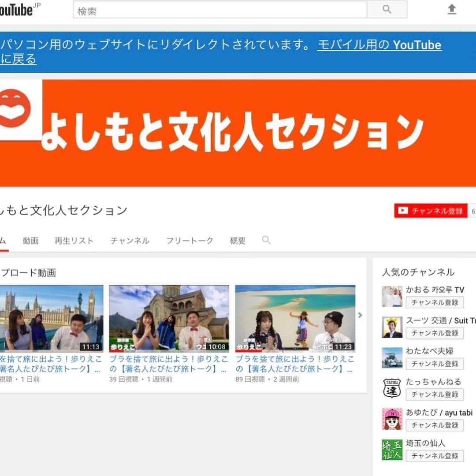Subscribe to たっちゃんねる channel
Image resolution: width=476 pixels, height=476 pixels.
pos(435,394)
